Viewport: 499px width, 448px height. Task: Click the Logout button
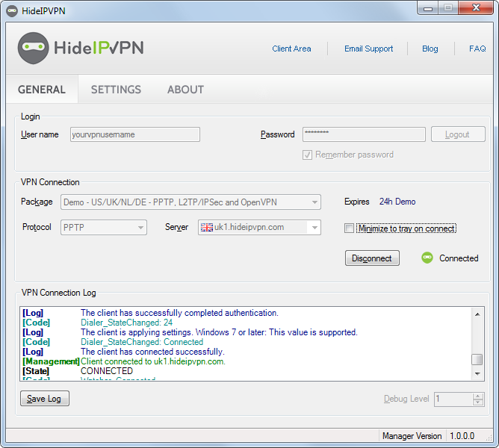tap(458, 134)
